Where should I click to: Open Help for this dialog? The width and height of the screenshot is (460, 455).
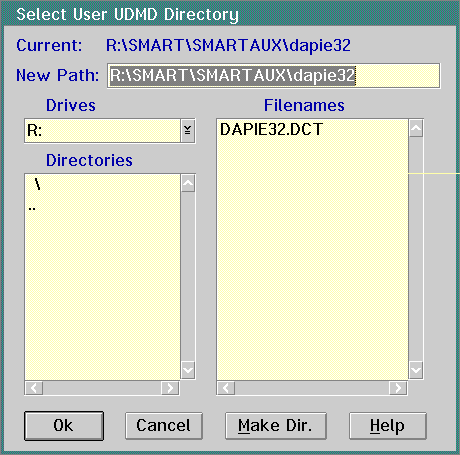coord(388,426)
